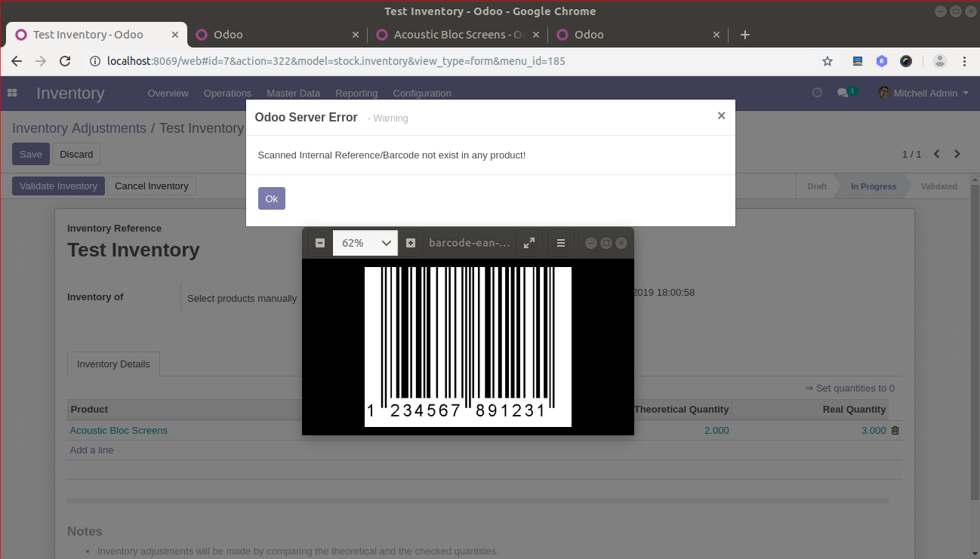Click Validate Inventory button

pyautogui.click(x=58, y=186)
